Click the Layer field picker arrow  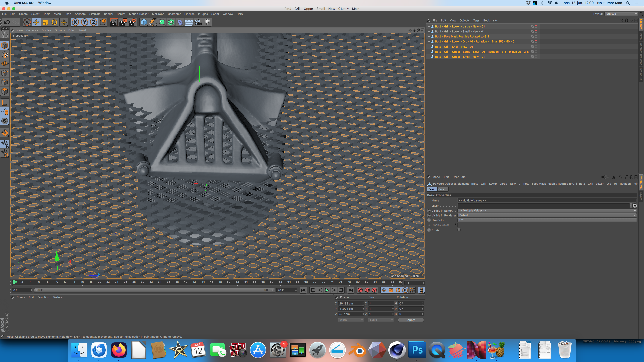click(631, 206)
